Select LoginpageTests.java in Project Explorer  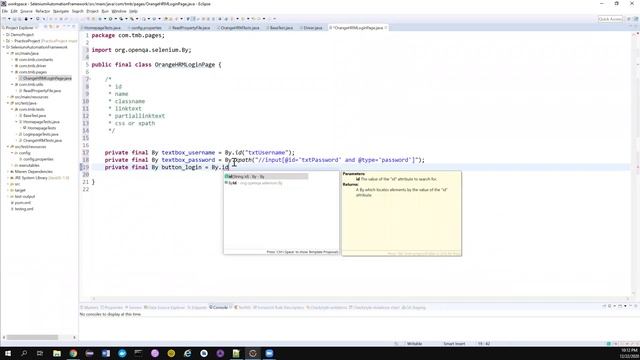40,134
